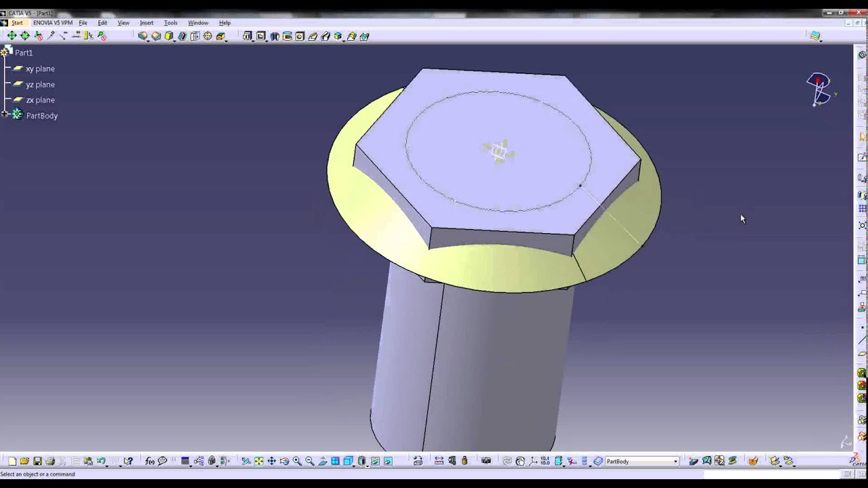
Task: Swap visible space
Action: [388, 462]
